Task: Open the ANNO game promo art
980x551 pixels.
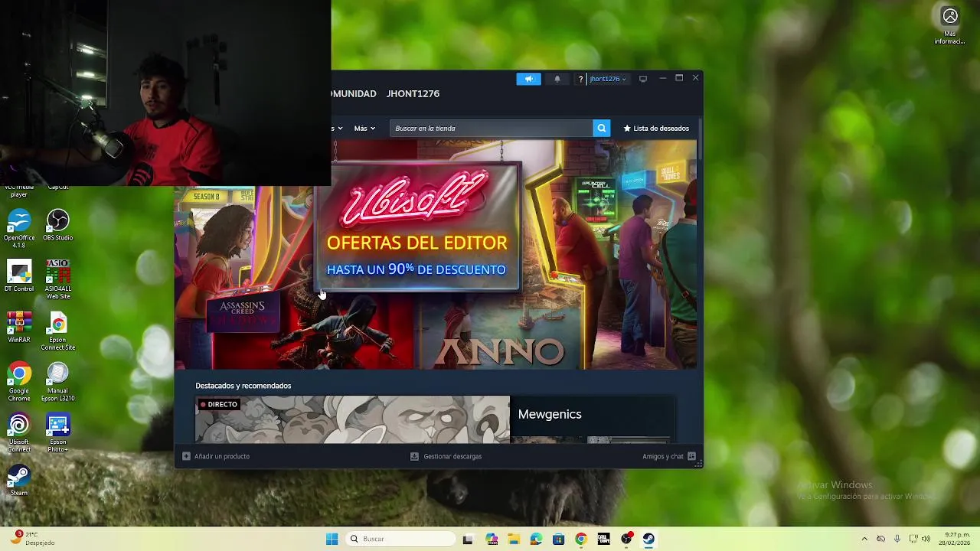Action: pos(499,350)
